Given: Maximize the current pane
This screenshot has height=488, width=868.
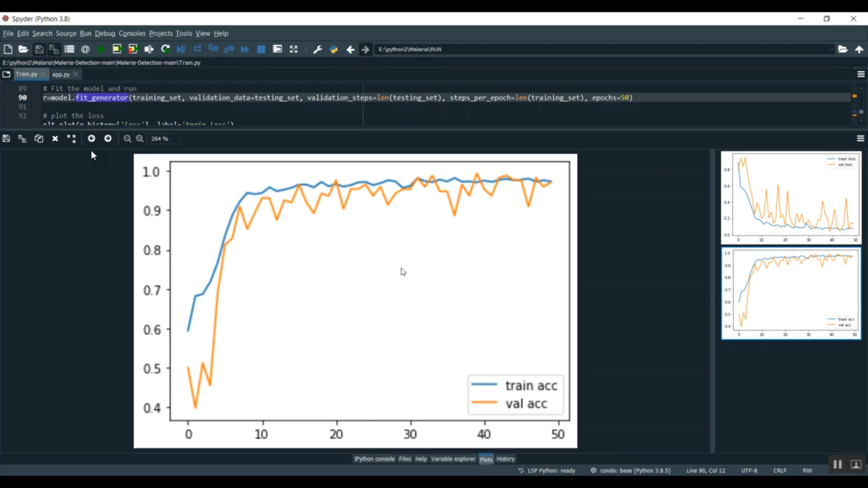Looking at the screenshot, I should (293, 50).
